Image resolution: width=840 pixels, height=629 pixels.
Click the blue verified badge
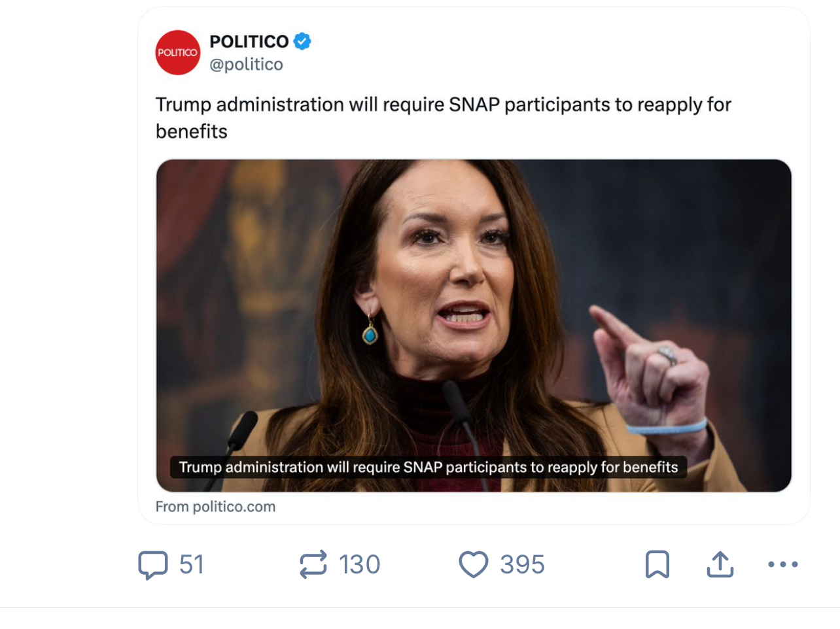click(x=302, y=41)
